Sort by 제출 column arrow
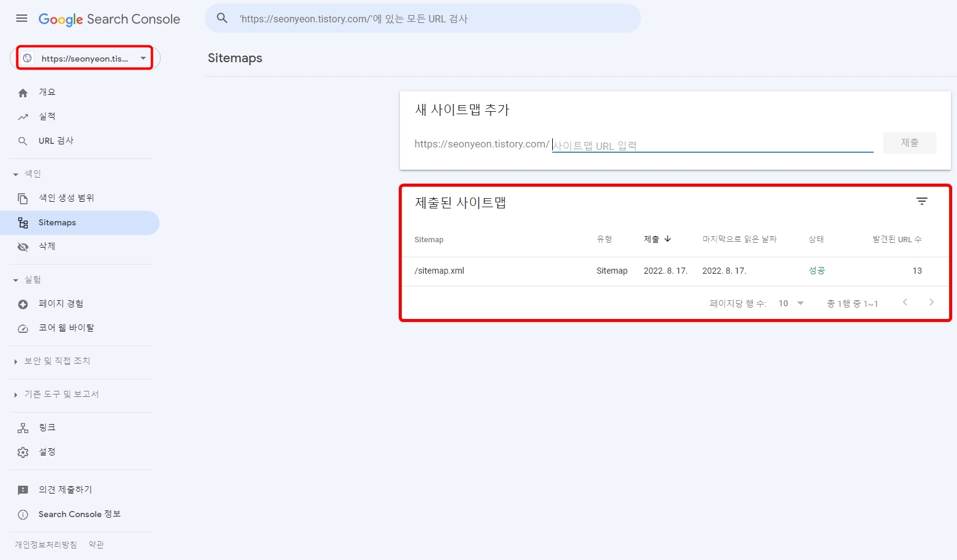Image resolution: width=957 pixels, height=560 pixels. (x=668, y=239)
